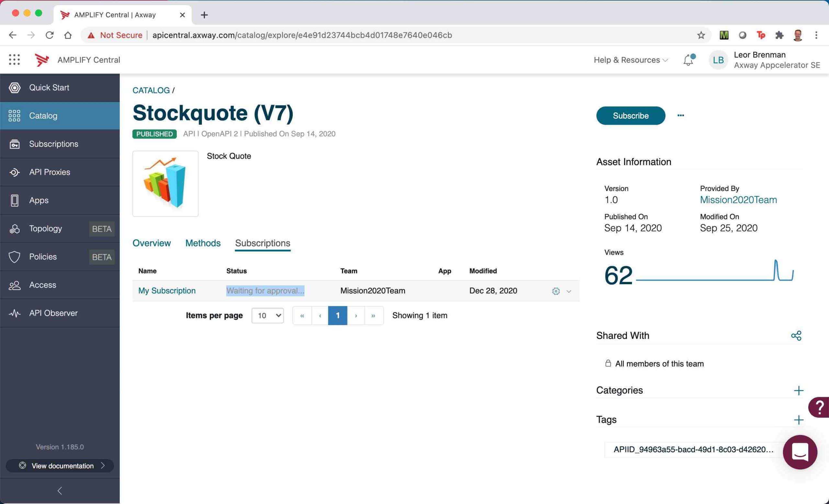The width and height of the screenshot is (829, 504).
Task: Open Access section in sidebar
Action: coord(60,285)
